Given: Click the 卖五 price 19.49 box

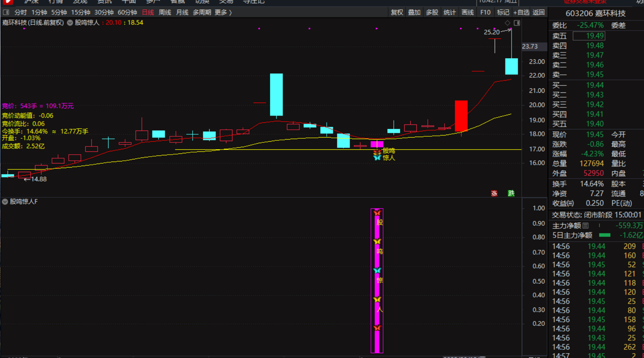Looking at the screenshot, I should coord(589,36).
